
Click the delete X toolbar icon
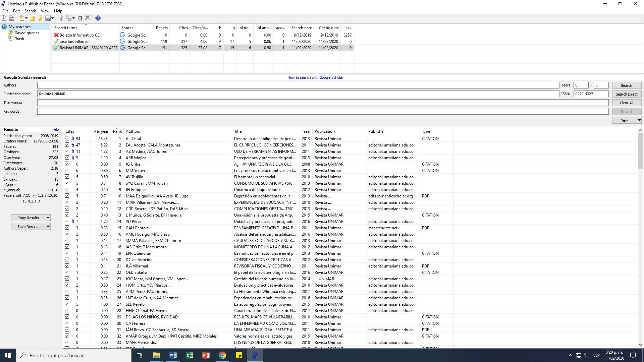[x=88, y=18]
